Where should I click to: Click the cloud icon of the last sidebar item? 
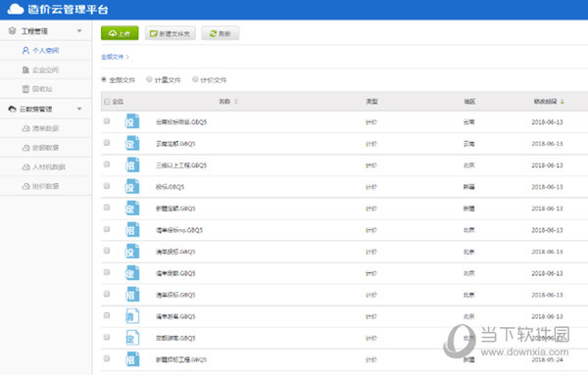tap(25, 186)
